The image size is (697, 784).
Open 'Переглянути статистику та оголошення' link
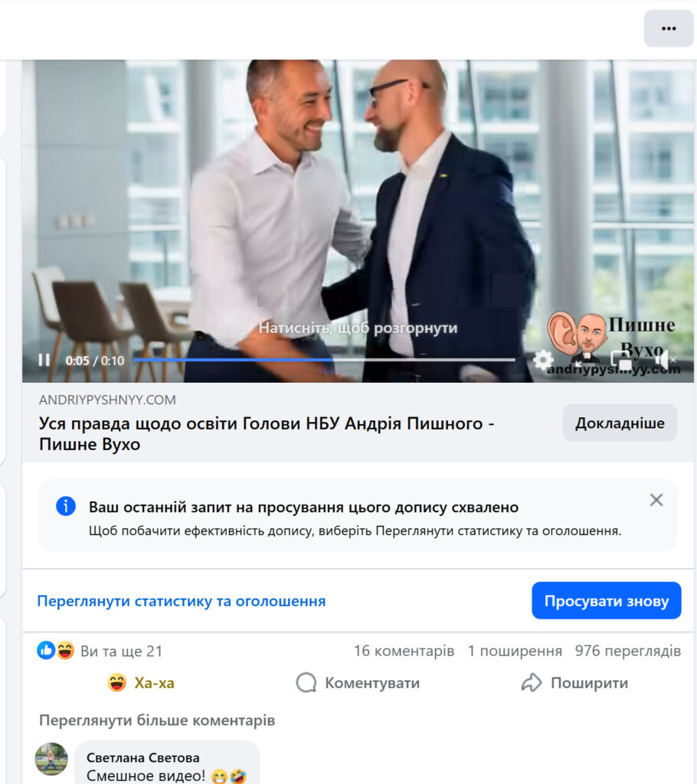(181, 601)
